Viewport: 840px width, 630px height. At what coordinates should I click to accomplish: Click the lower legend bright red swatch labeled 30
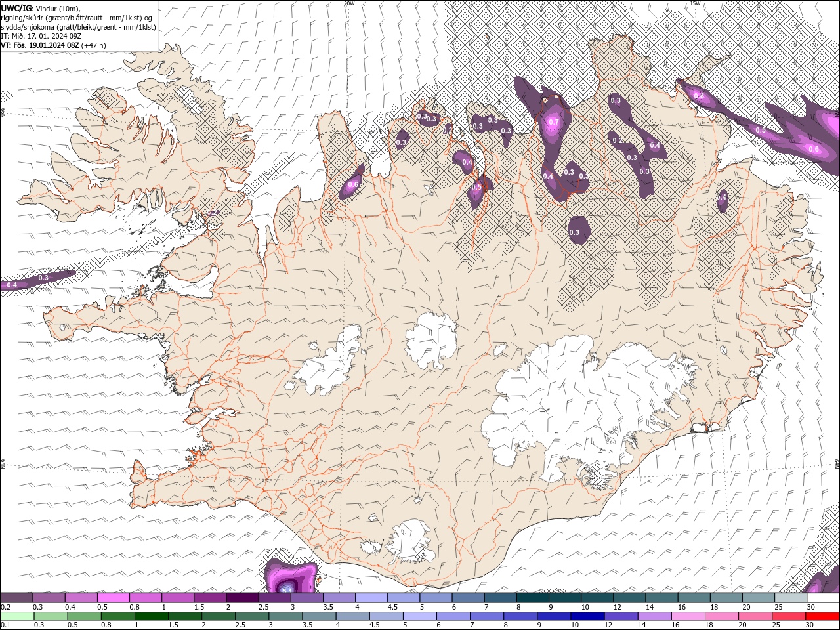[823, 616]
